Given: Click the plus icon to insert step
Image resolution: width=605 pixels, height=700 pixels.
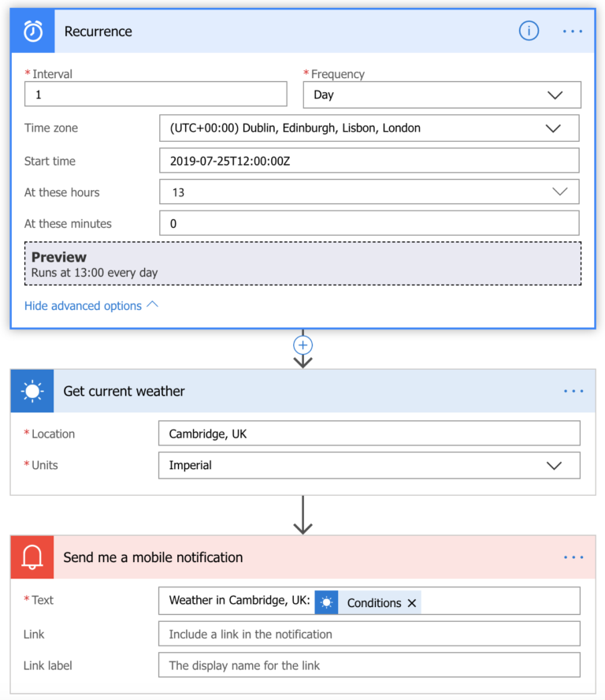Looking at the screenshot, I should click(x=302, y=345).
